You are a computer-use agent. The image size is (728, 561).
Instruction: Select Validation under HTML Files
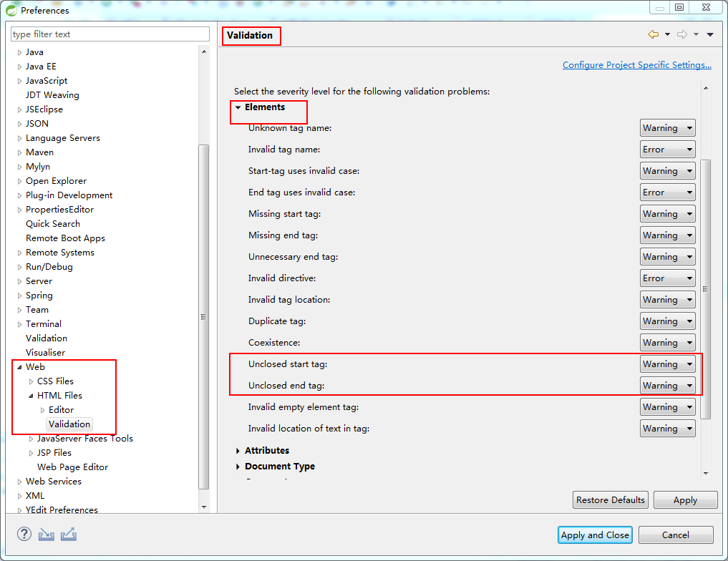(69, 424)
